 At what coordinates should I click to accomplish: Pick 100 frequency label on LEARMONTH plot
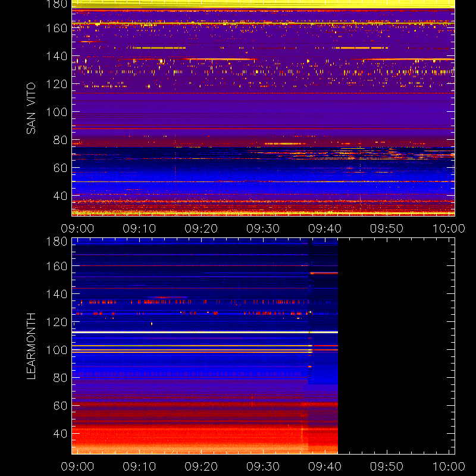click(x=57, y=350)
